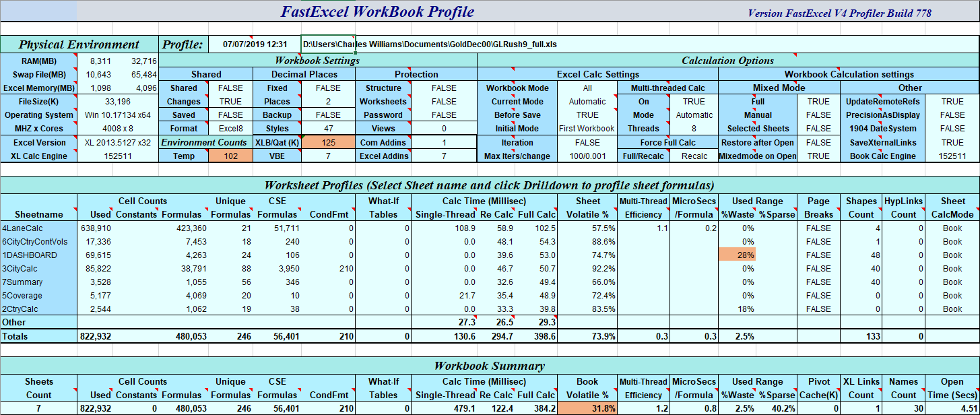
Task: Select the "Excel8" format value cell
Action: click(231, 128)
